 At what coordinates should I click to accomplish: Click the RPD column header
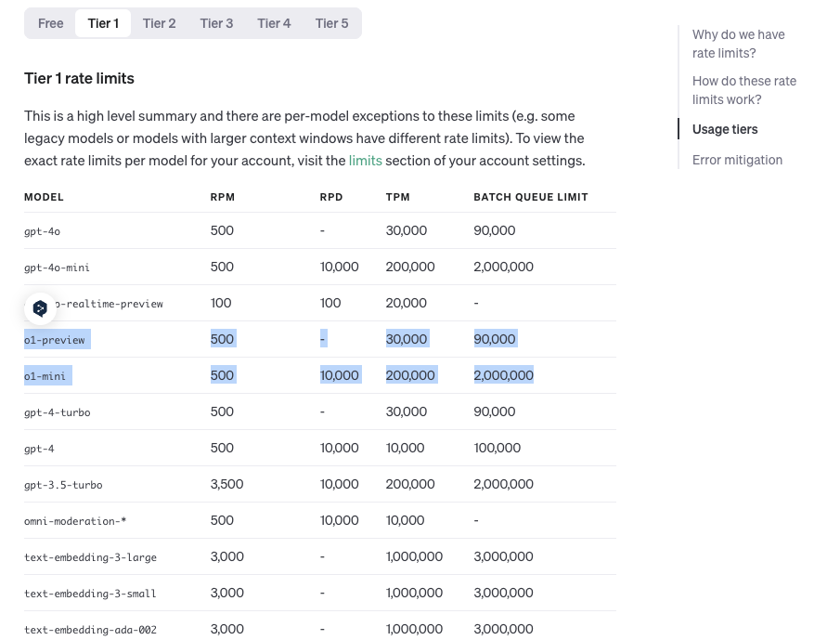pyautogui.click(x=331, y=197)
